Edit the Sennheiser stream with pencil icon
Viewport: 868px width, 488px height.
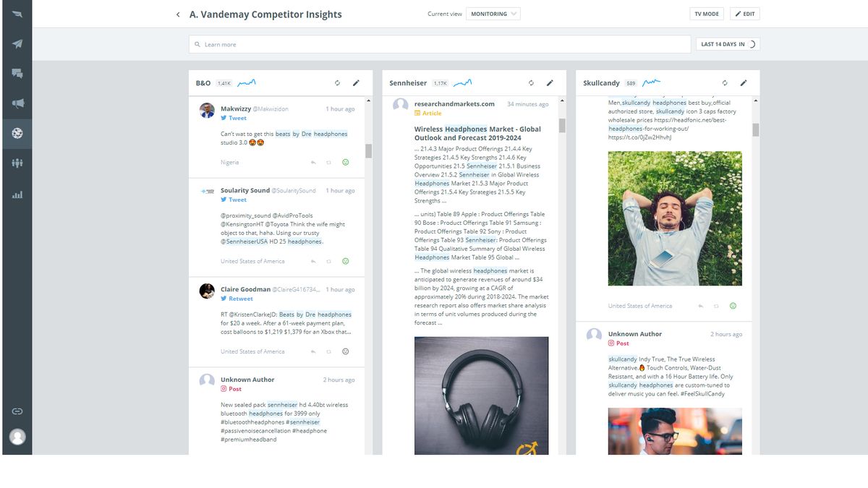click(550, 83)
